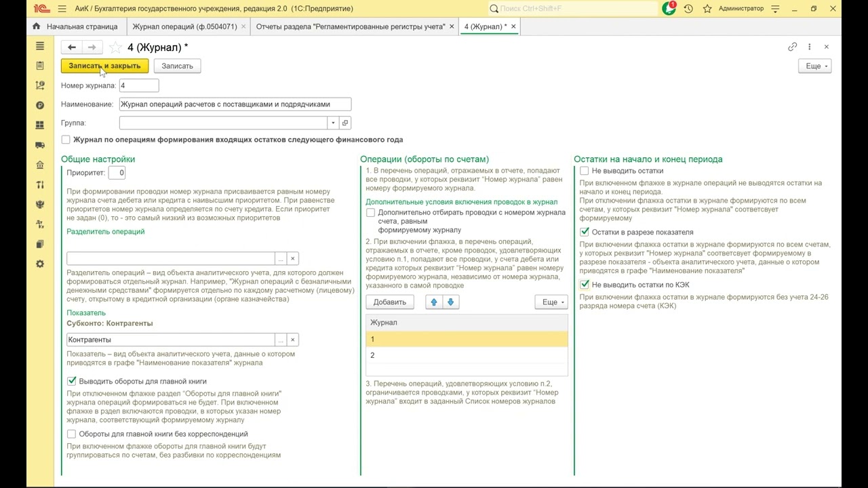Viewport: 868px width, 488px height.
Task: Uncheck Не выводить остатки по КЭК
Action: [x=584, y=285]
